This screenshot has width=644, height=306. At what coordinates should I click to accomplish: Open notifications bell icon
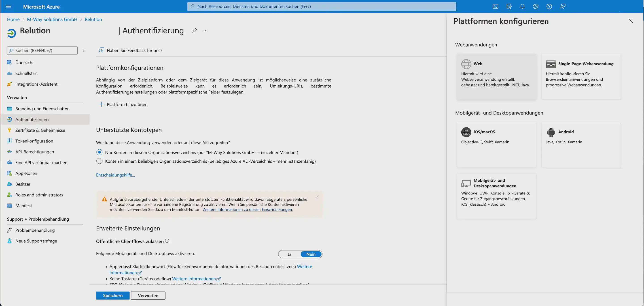(522, 6)
